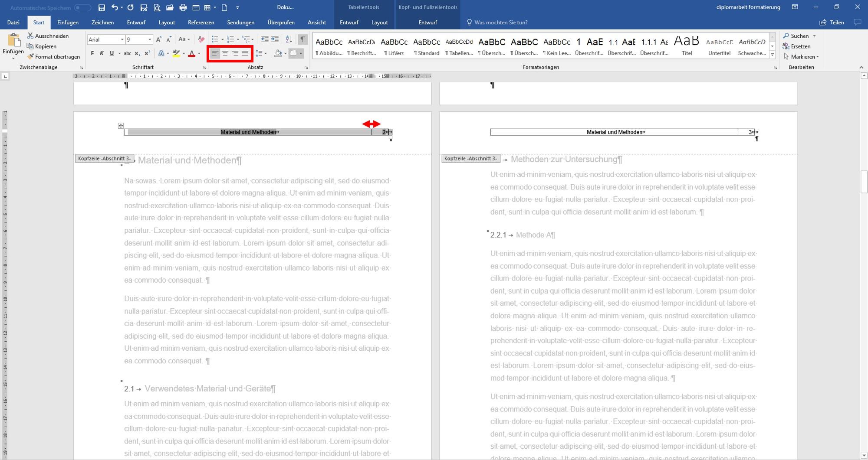
Task: Expand the styles gallery with More arrow
Action: coord(772,55)
